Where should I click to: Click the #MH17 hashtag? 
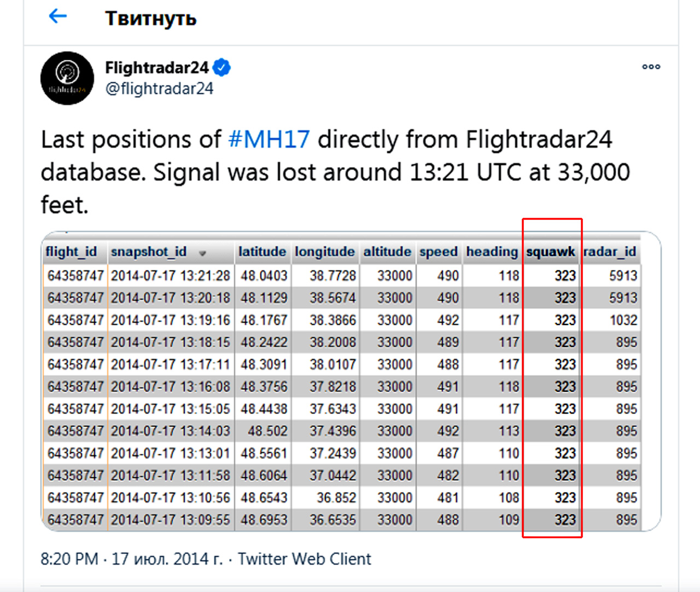[x=269, y=140]
